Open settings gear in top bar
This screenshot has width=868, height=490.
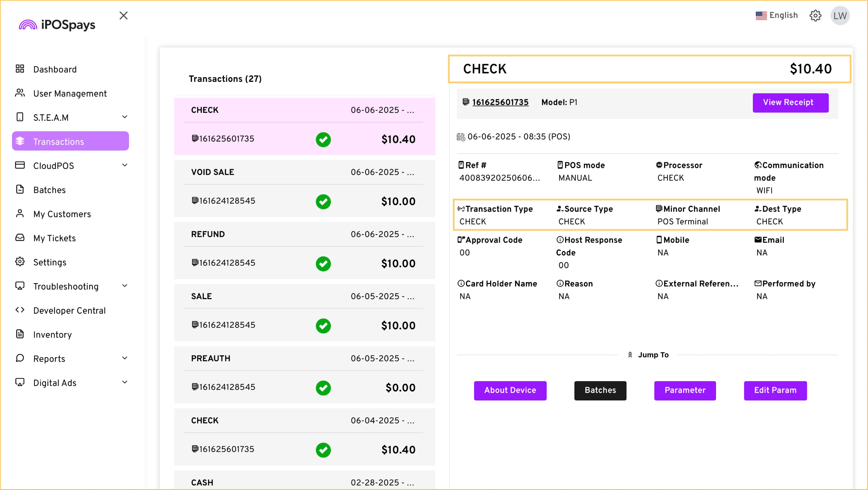tap(815, 16)
